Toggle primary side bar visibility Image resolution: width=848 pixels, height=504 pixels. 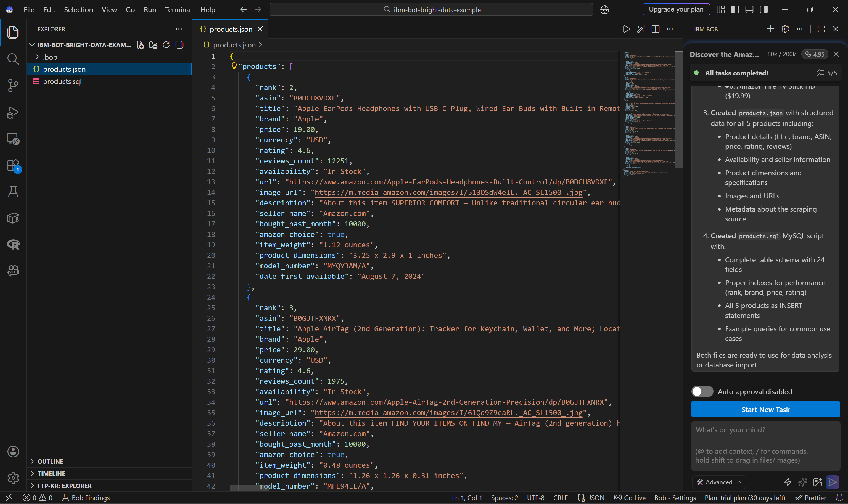pyautogui.click(x=735, y=9)
